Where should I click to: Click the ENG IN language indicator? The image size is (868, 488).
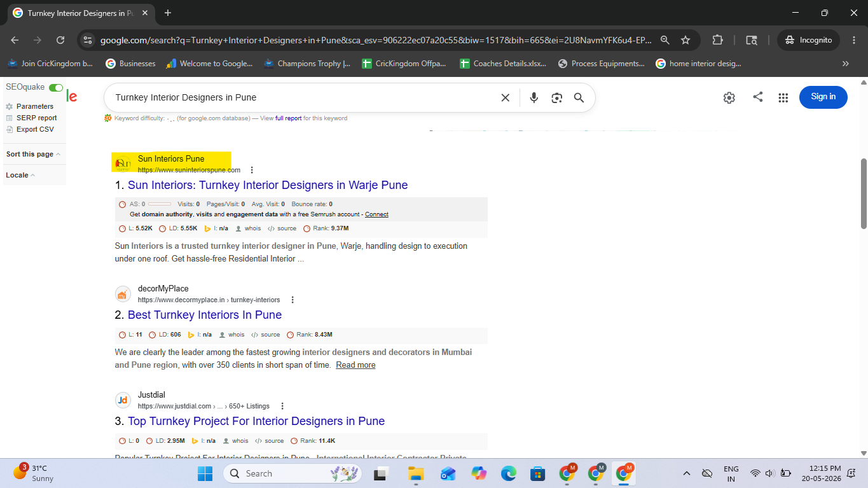tap(731, 473)
